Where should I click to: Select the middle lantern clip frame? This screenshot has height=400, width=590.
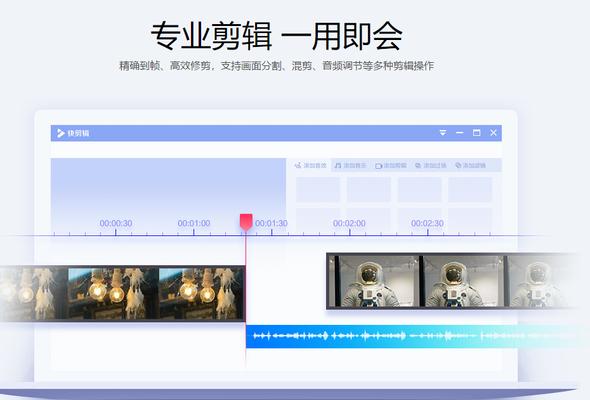[x=113, y=294]
